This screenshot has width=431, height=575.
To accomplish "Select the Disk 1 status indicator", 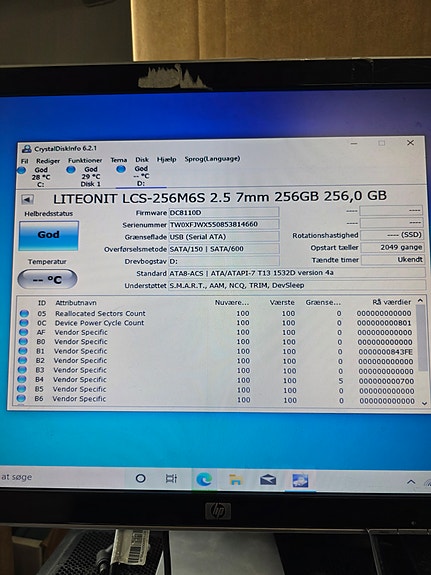I will (x=85, y=176).
